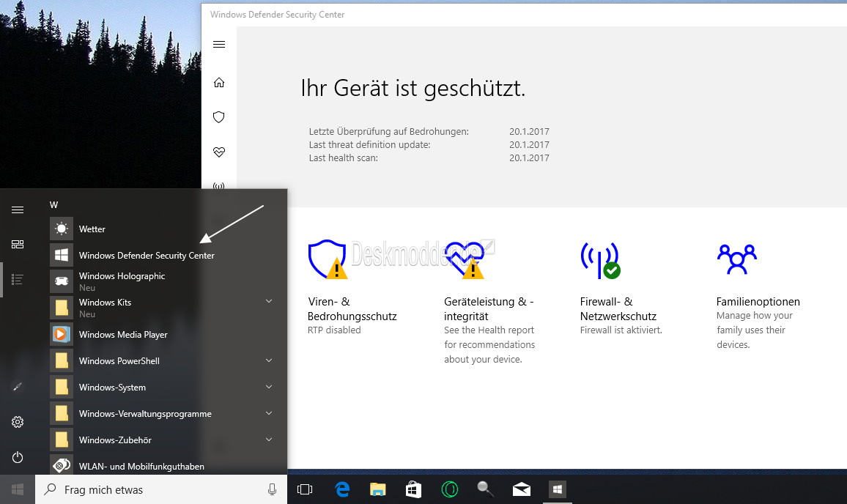Switch to the Defender Security Center taskbar button
This screenshot has width=847, height=504.
click(x=557, y=489)
